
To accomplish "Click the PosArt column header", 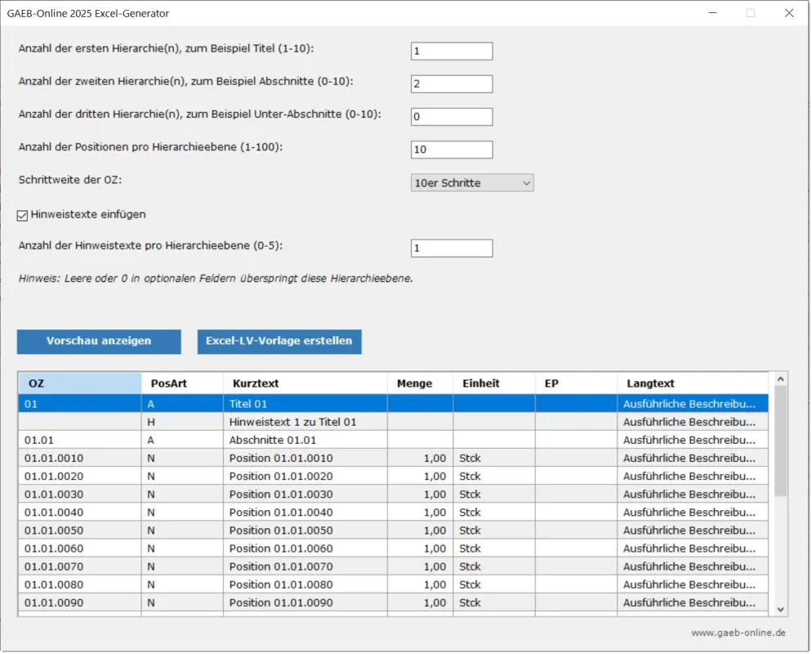I will click(x=182, y=383).
